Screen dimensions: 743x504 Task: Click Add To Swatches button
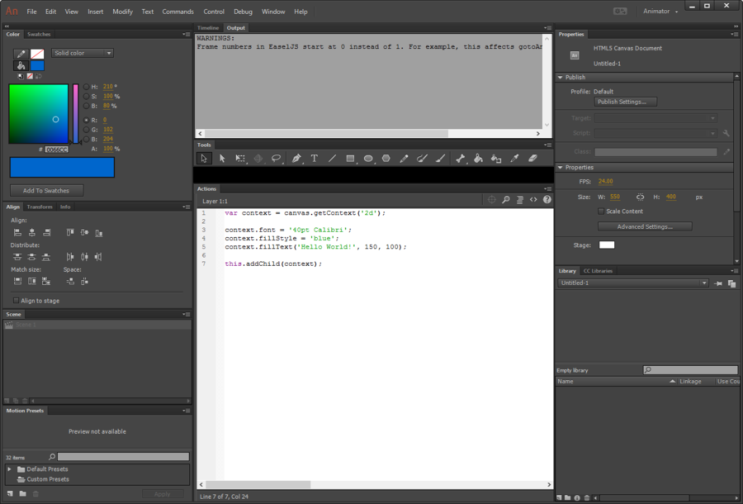tap(47, 190)
